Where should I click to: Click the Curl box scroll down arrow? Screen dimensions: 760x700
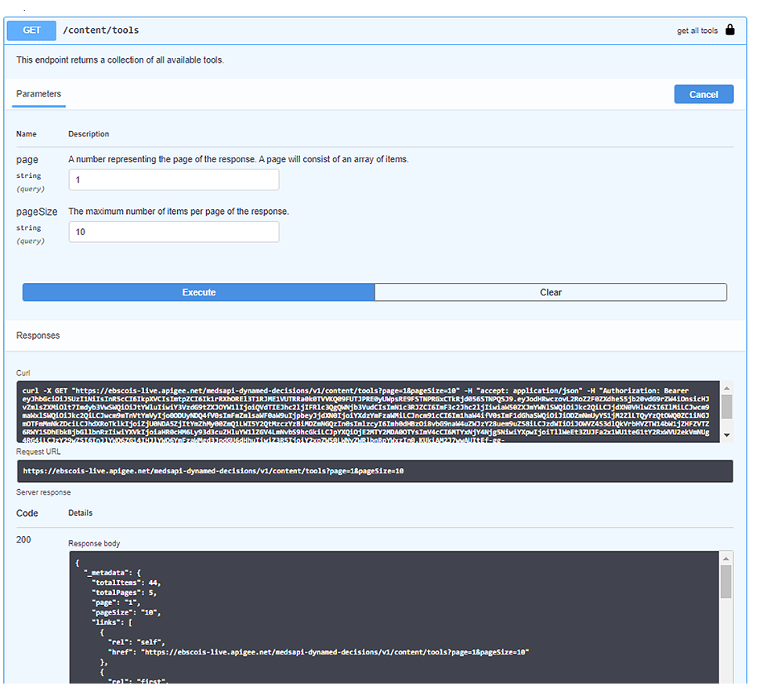727,435
